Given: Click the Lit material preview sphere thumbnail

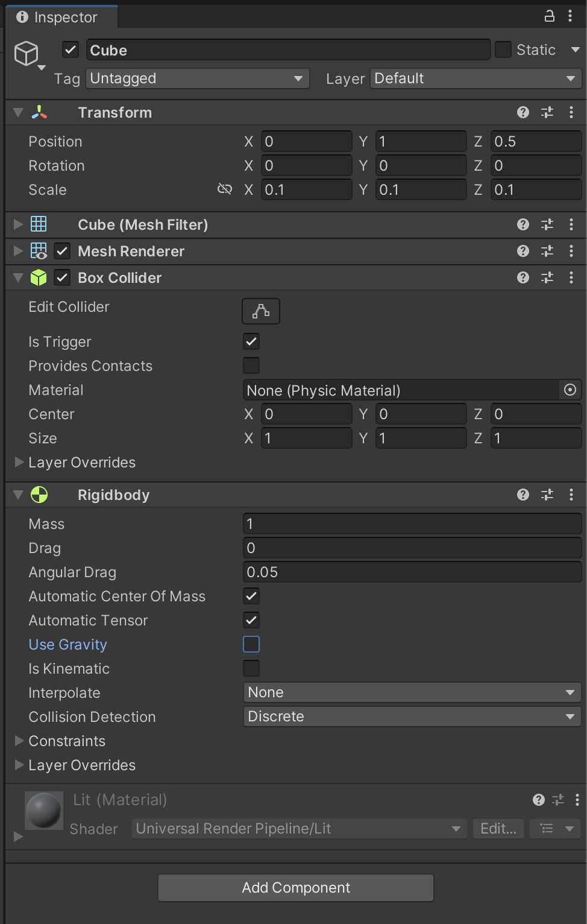Looking at the screenshot, I should (44, 811).
